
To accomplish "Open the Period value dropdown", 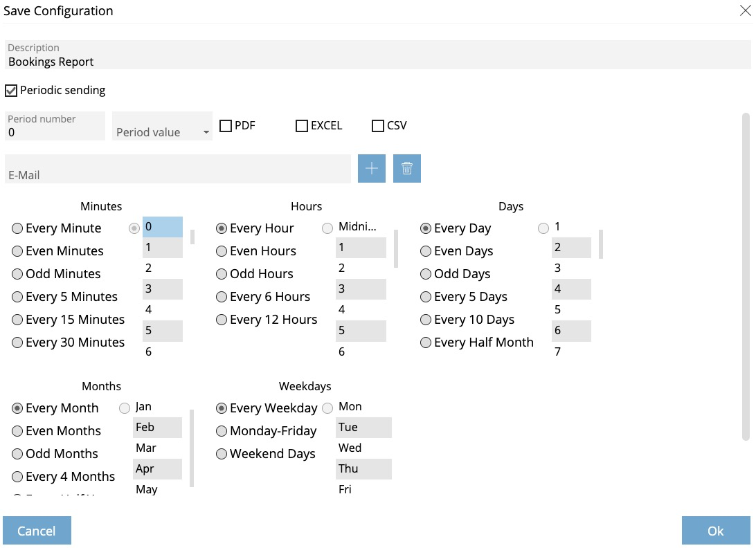I will pos(162,127).
